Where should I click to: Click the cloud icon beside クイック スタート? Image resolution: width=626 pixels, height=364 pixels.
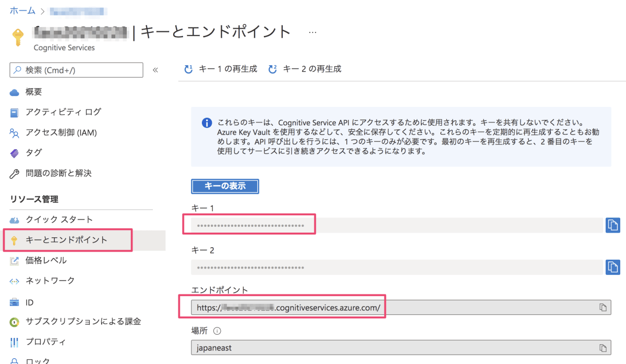[15, 220]
